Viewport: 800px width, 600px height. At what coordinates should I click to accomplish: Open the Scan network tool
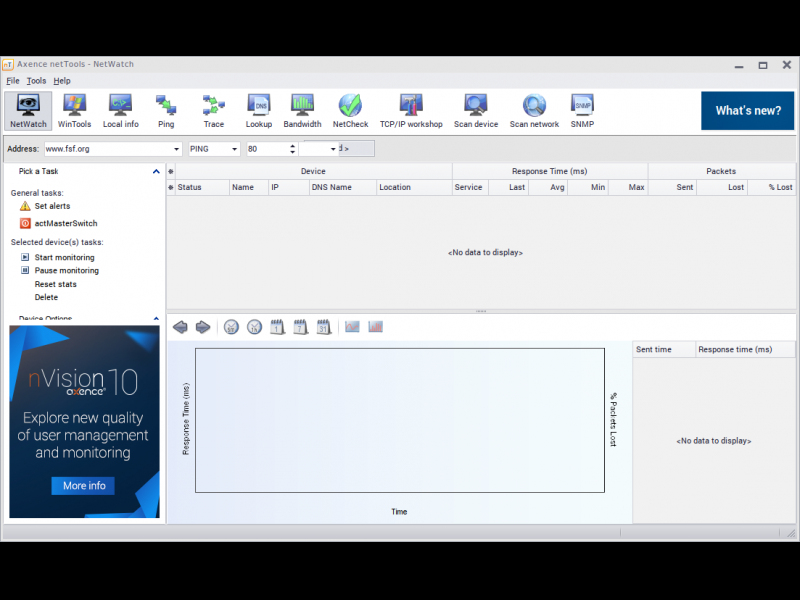[x=534, y=111]
